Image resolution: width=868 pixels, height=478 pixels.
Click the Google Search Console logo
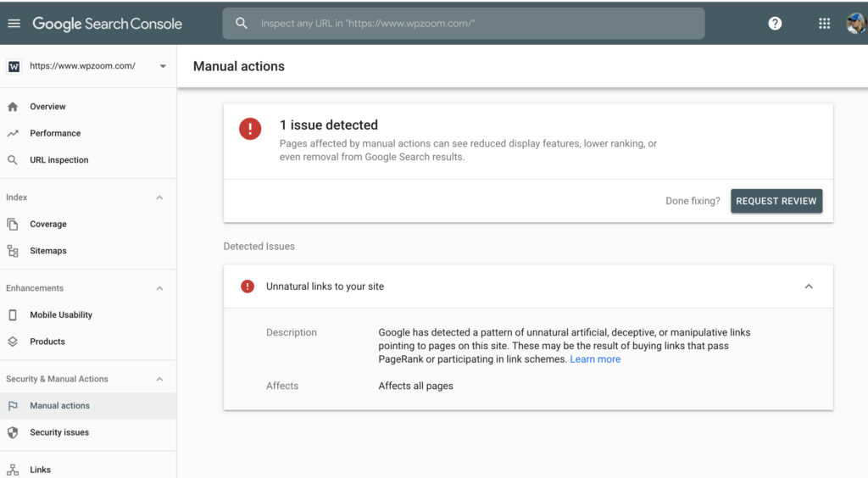coord(107,24)
